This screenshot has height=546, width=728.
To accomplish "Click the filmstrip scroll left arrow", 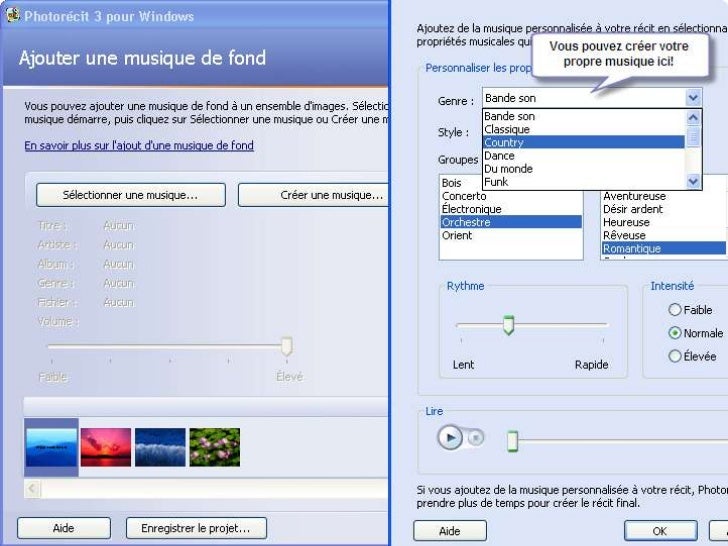I will point(32,489).
